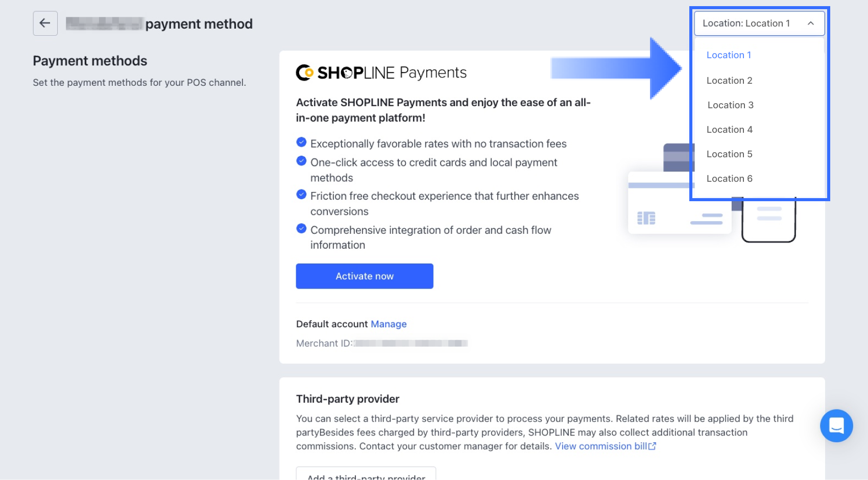Viewport: 868px width, 480px height.
Task: Pick Location 5 from the dropdown
Action: 729,154
